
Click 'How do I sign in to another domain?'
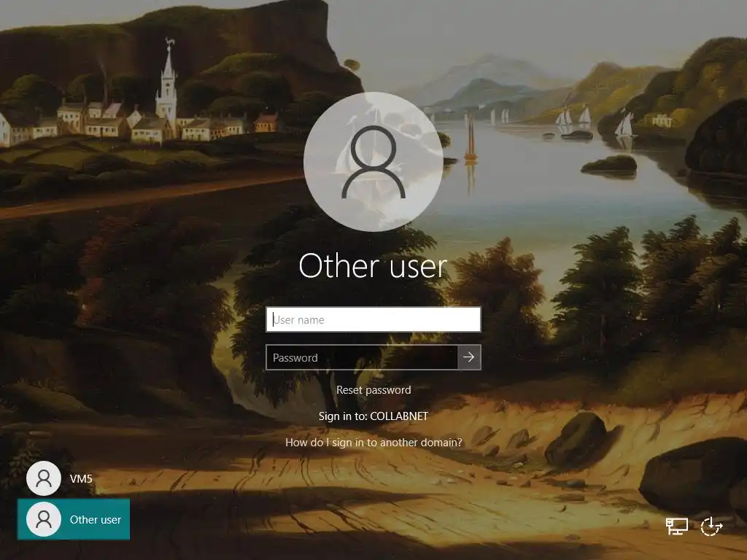click(x=373, y=443)
